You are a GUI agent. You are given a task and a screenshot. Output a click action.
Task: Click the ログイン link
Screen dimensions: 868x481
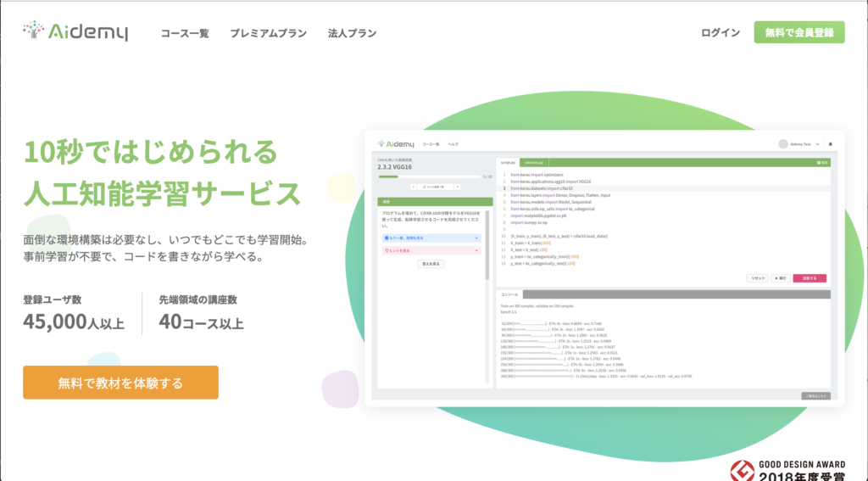point(721,33)
